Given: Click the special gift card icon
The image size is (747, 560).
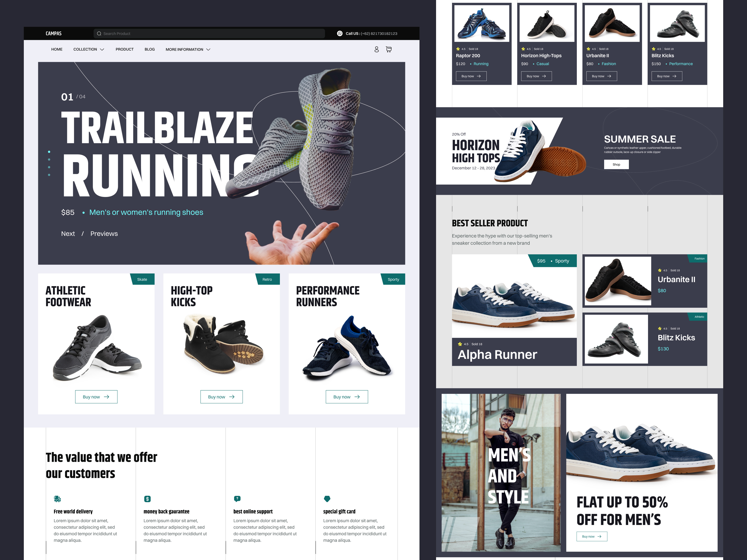Looking at the screenshot, I should 327,499.
